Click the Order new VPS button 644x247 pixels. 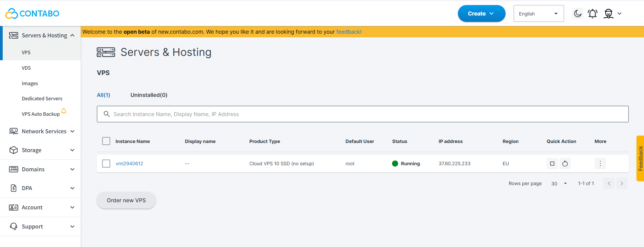tap(126, 200)
